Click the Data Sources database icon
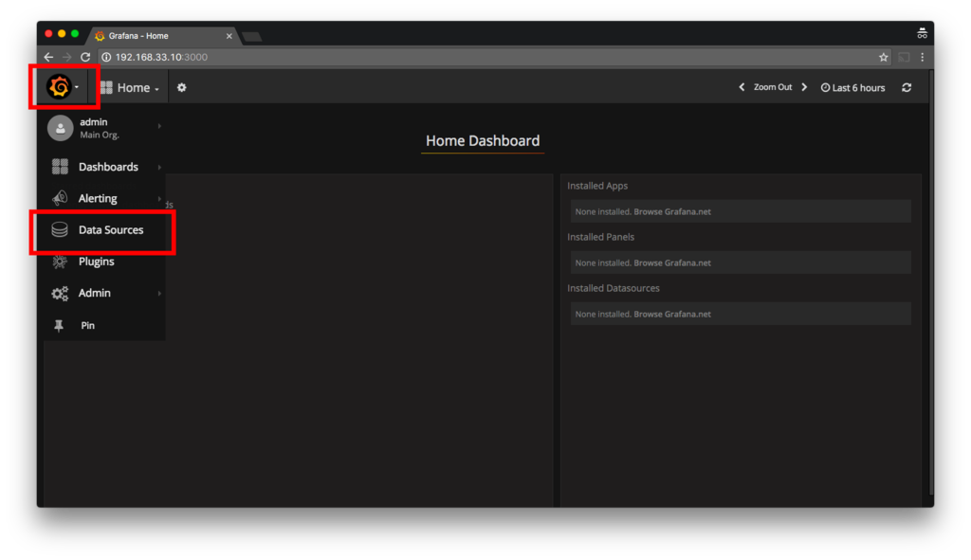Image resolution: width=971 pixels, height=560 pixels. [x=60, y=229]
